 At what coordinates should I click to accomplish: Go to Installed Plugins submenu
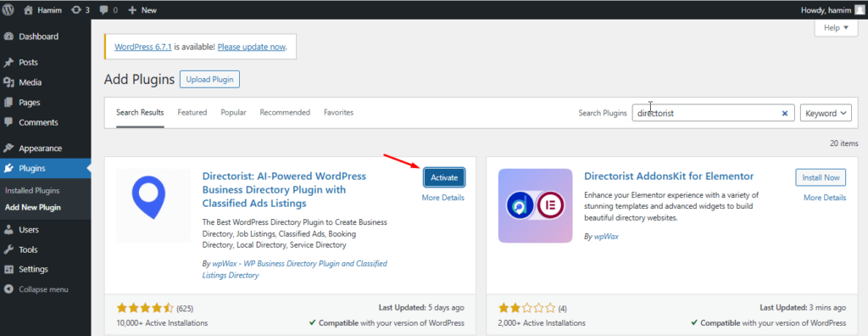[x=32, y=191]
